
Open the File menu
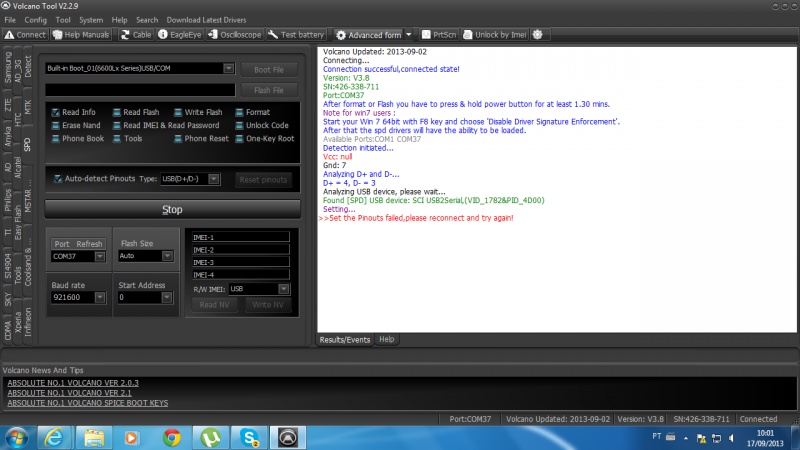(x=10, y=20)
